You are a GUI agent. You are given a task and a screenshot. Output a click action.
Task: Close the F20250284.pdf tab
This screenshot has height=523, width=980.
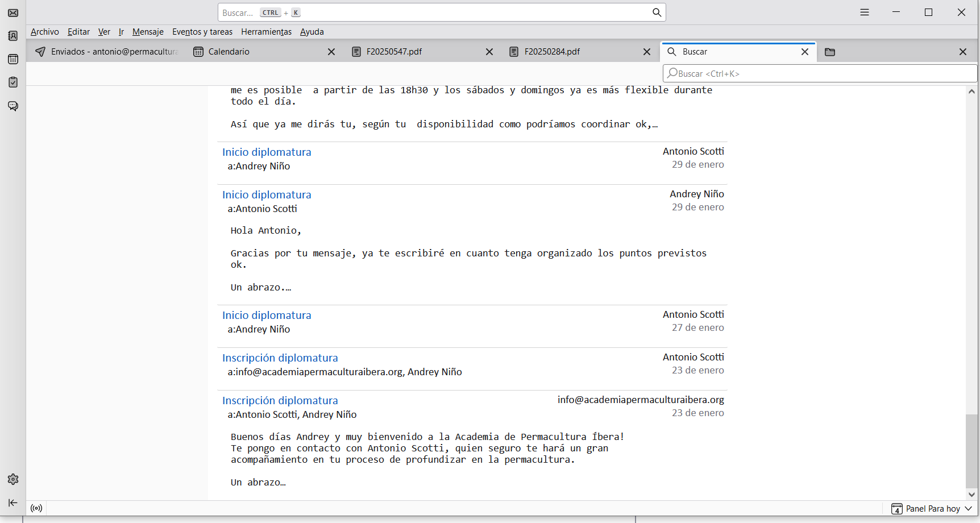pos(646,52)
